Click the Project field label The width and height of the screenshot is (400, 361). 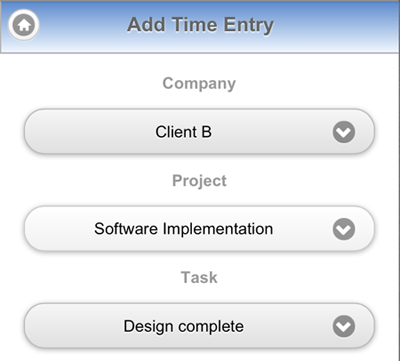(199, 181)
